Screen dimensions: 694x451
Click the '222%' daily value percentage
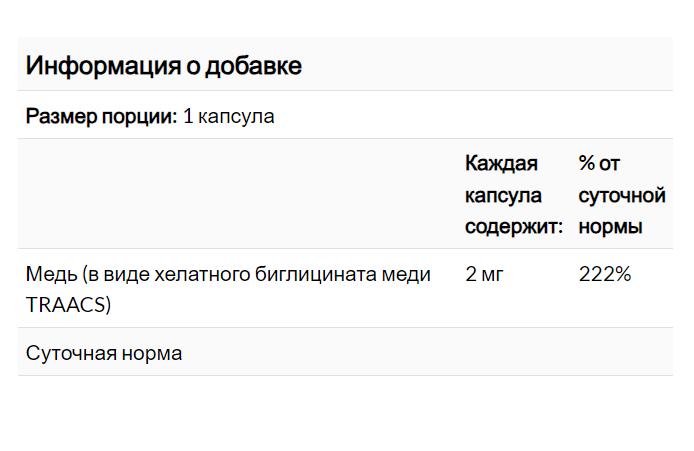tap(605, 274)
